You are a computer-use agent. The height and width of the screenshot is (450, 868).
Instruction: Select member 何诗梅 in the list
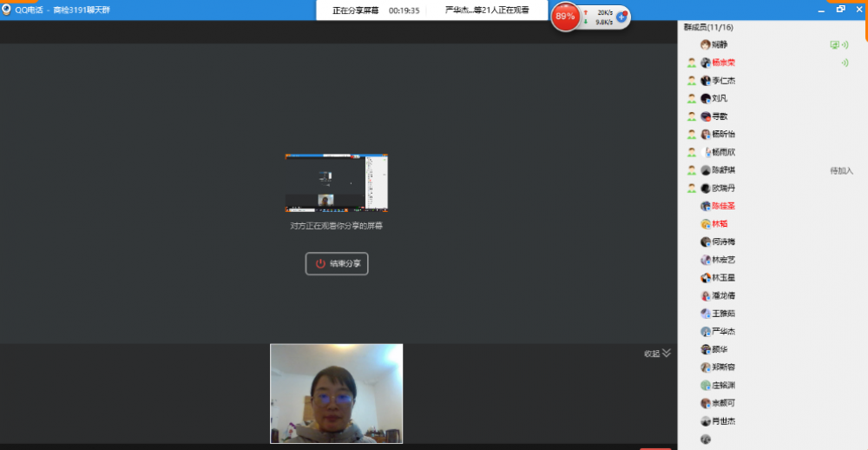pos(724,242)
